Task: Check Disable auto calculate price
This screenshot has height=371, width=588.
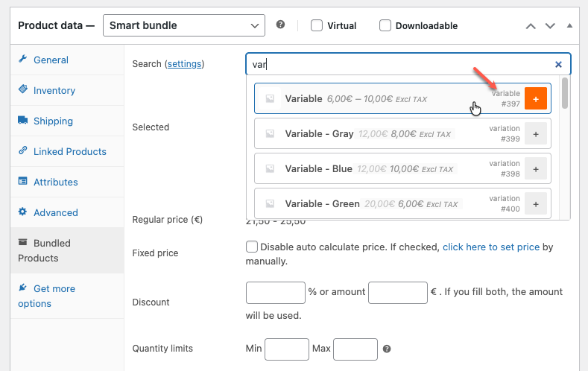Action: 252,247
